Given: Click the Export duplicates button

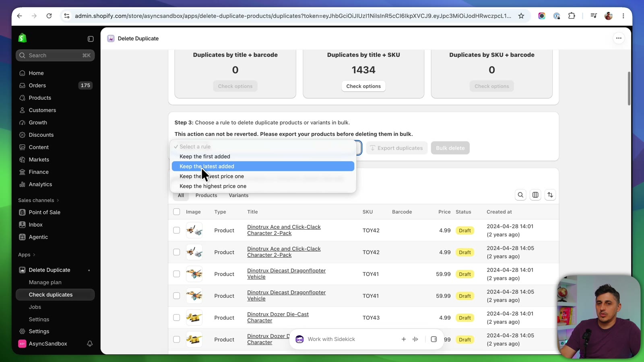Looking at the screenshot, I should point(396,148).
